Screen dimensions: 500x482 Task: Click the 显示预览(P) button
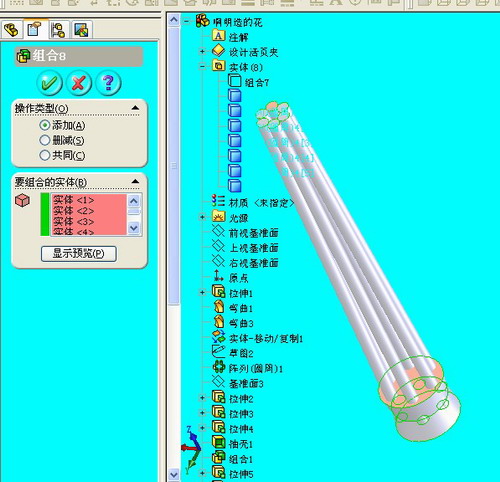tap(79, 254)
